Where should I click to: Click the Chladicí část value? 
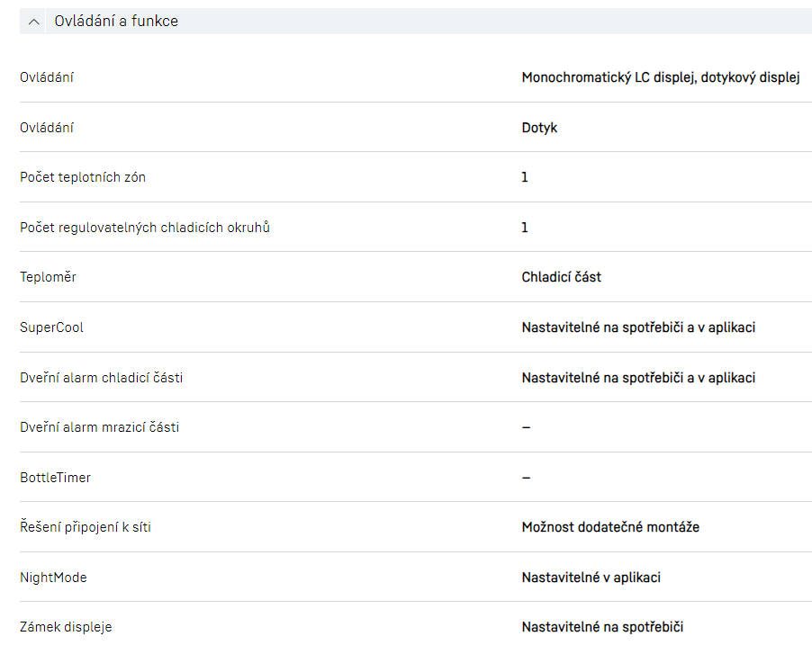[561, 277]
